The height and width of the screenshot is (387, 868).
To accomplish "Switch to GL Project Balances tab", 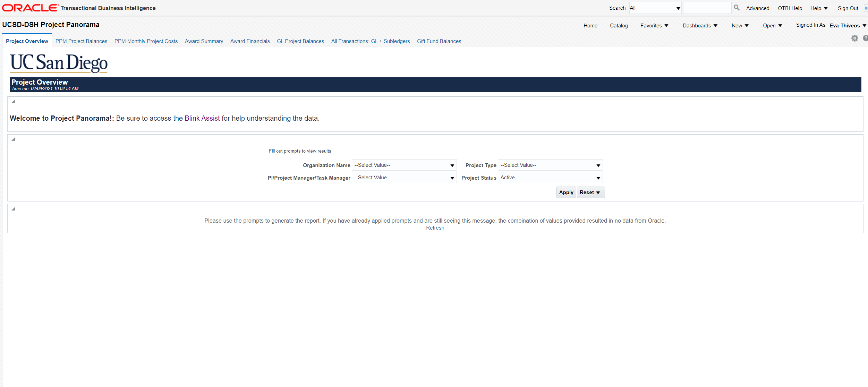I will pyautogui.click(x=300, y=41).
